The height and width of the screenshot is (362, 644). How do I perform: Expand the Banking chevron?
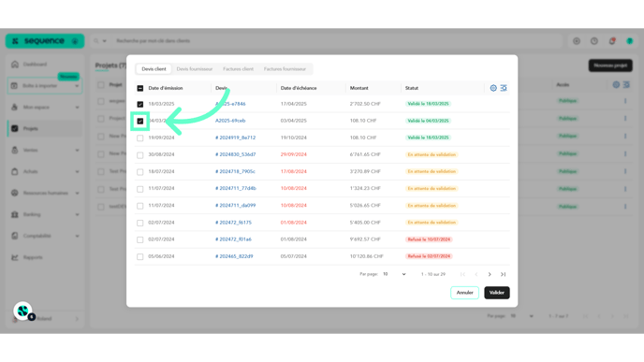point(77,214)
